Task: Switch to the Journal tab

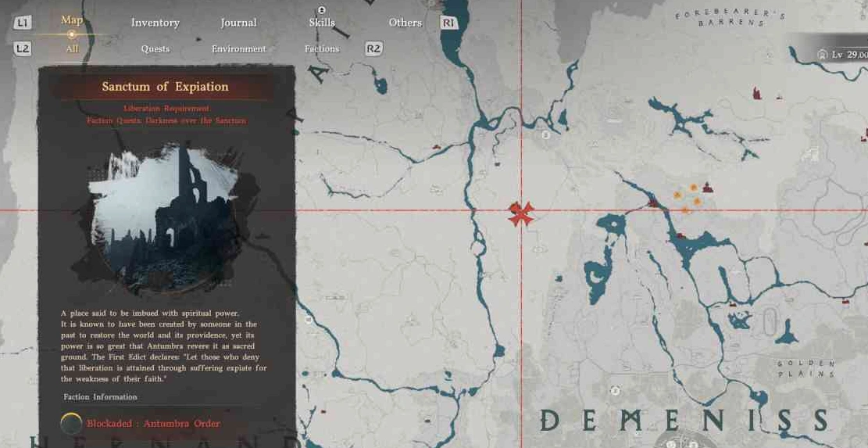Action: [238, 23]
